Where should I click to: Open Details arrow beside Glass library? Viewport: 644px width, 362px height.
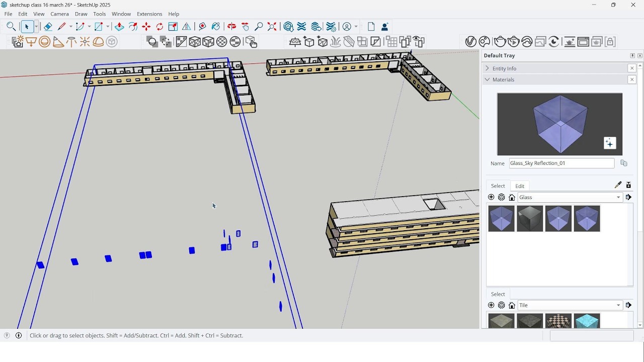[628, 198]
